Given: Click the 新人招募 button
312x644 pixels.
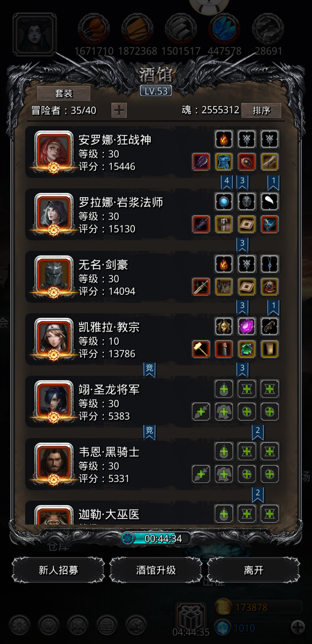Looking at the screenshot, I should (58, 570).
